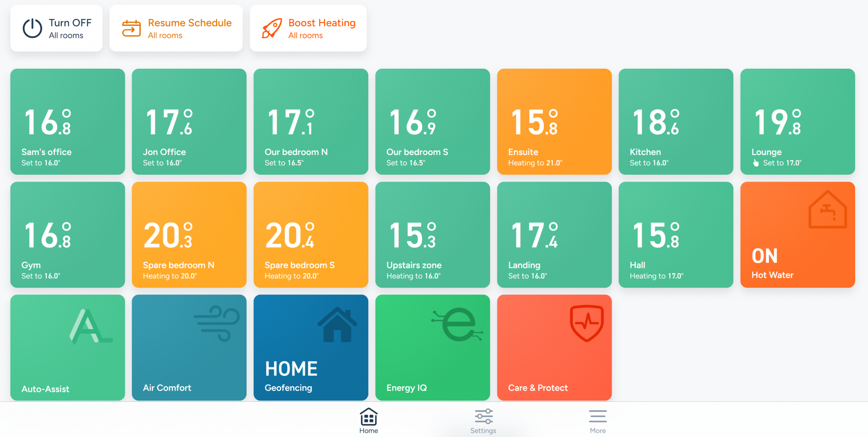Open the Upstairs zone tile
Viewport: 868px width, 437px height.
tap(432, 235)
